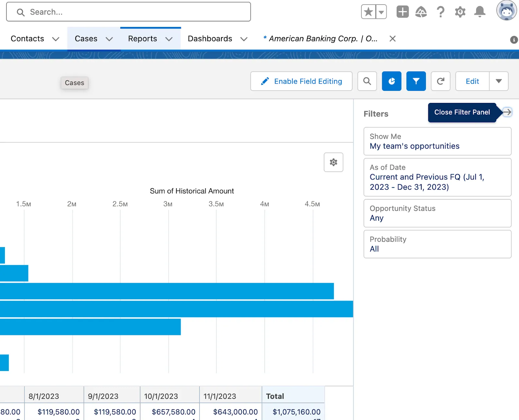Open the report search magnifier icon

point(367,81)
